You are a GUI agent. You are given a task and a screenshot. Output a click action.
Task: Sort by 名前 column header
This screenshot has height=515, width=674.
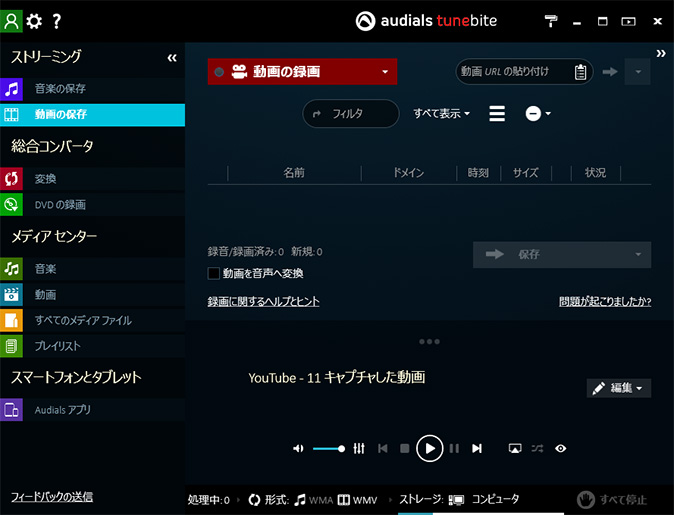click(294, 173)
